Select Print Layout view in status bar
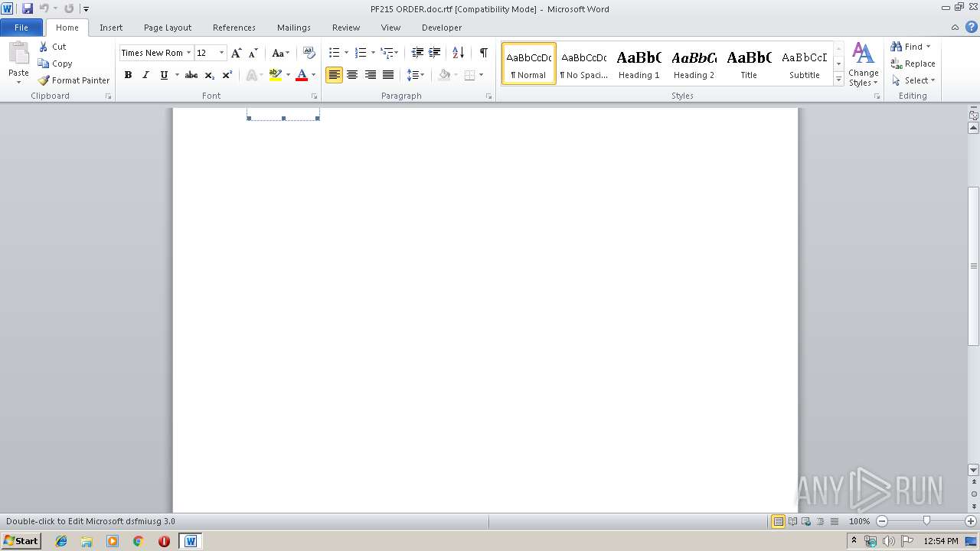The image size is (980, 551). (778, 521)
